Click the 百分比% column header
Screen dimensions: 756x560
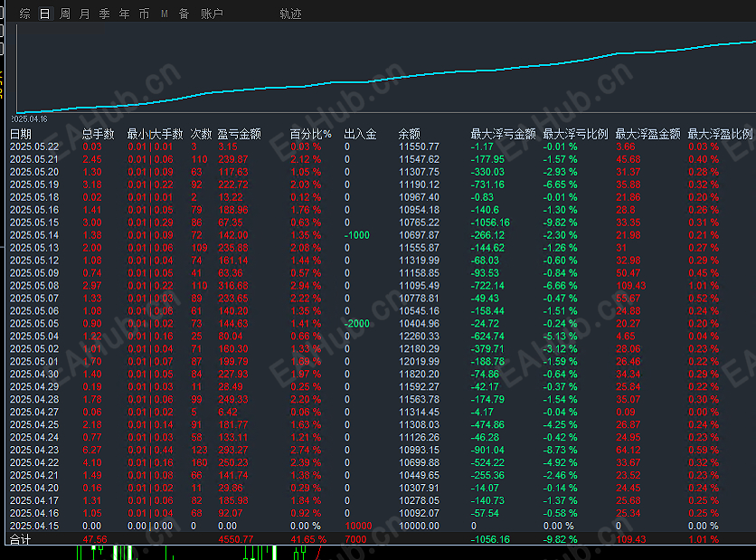point(310,134)
